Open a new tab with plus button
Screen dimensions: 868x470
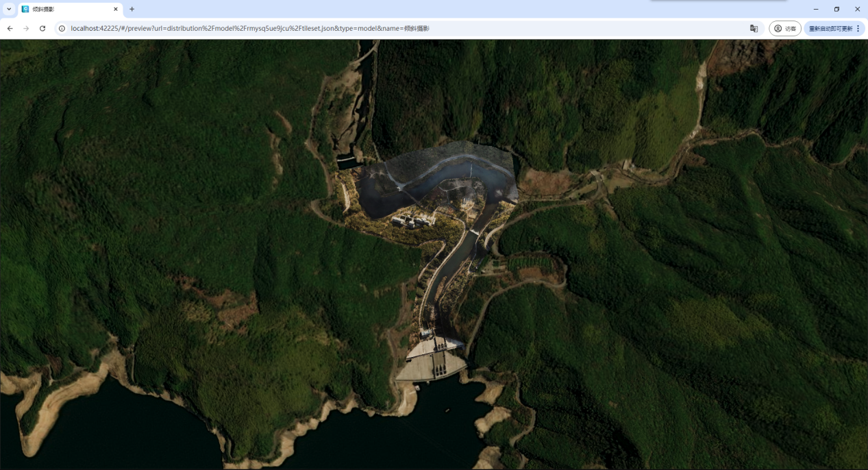132,9
